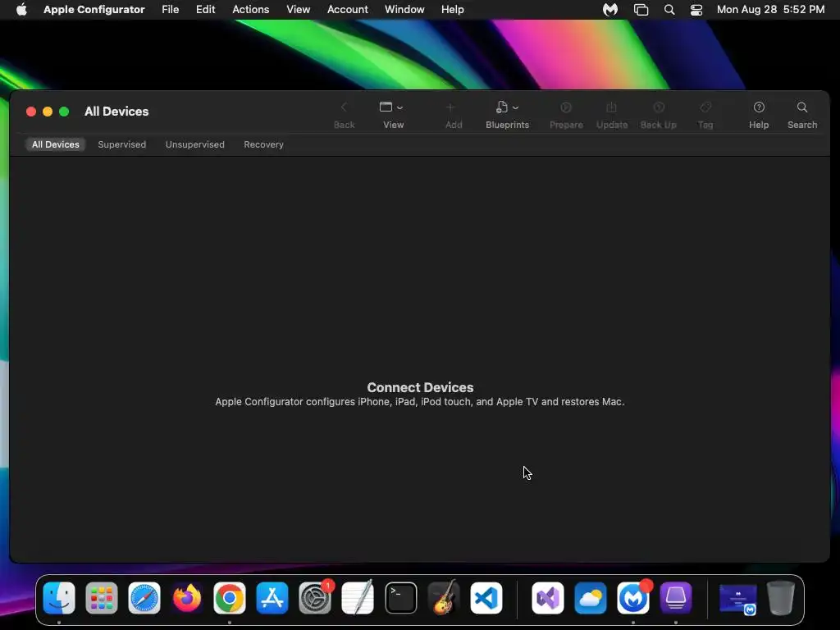Launch GarageBand from the dock

click(444, 597)
